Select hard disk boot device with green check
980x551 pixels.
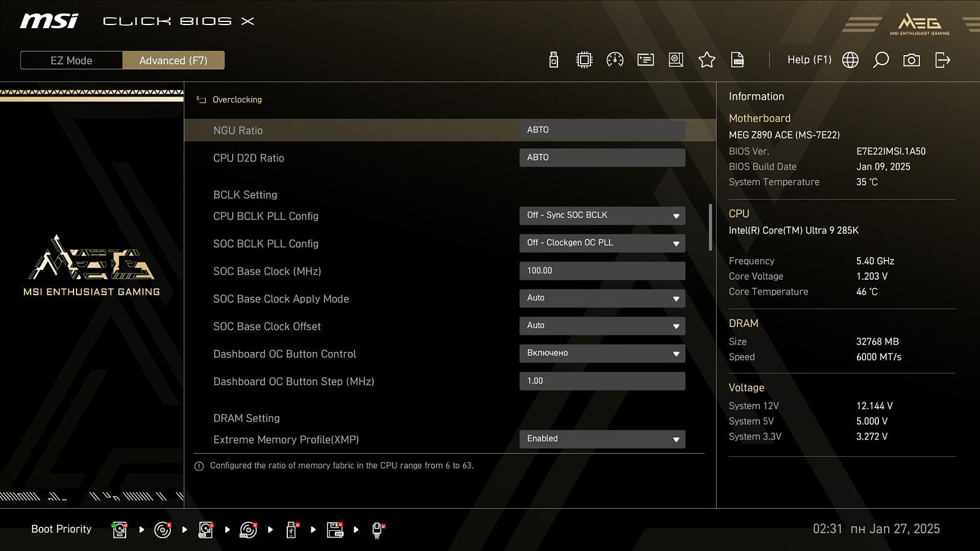[x=119, y=530]
